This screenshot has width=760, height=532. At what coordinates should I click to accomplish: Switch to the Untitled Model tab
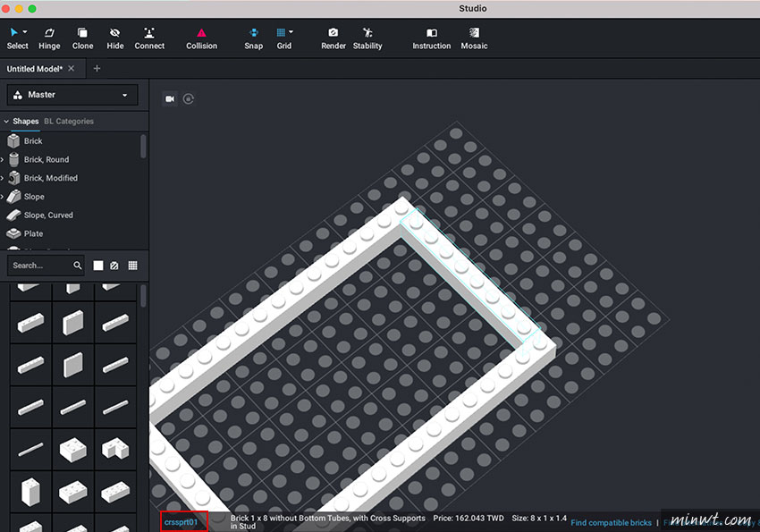34,69
